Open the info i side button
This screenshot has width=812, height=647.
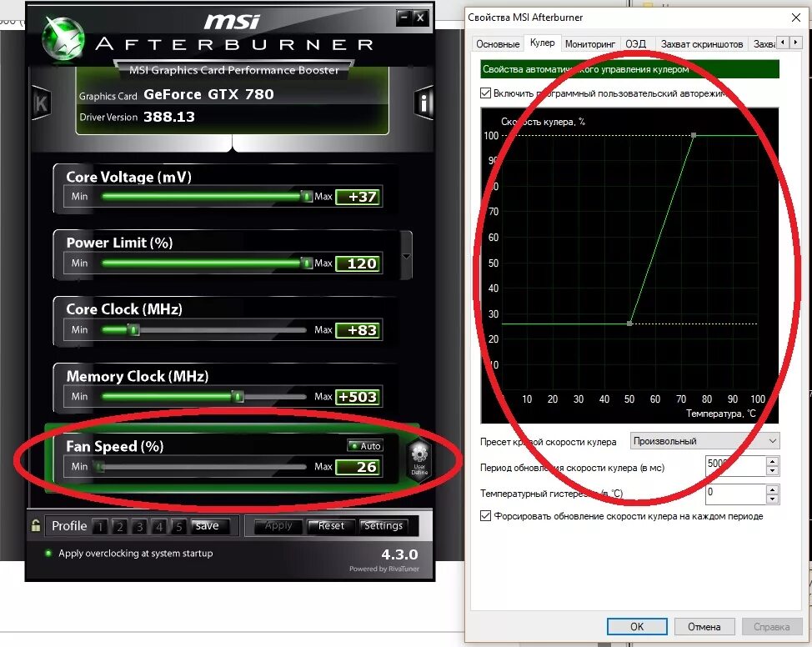424,103
